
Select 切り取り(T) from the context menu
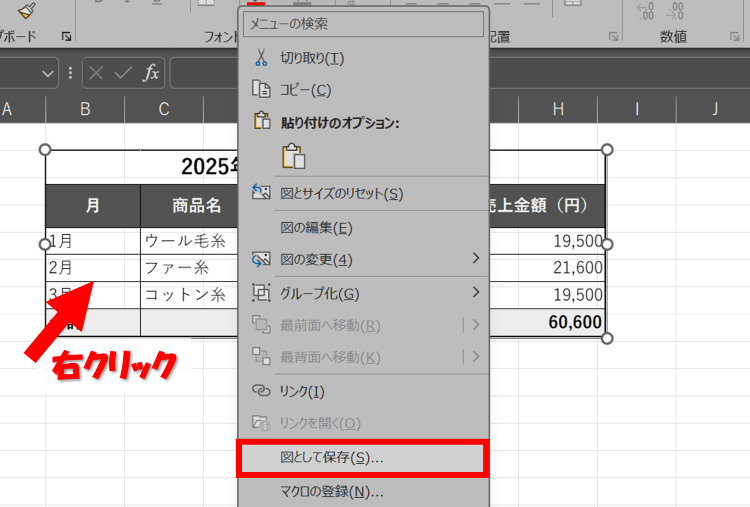click(364, 58)
